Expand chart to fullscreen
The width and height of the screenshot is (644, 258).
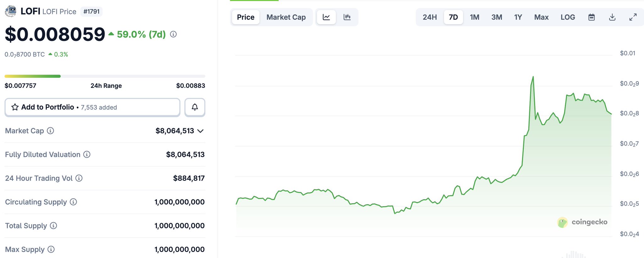(633, 17)
